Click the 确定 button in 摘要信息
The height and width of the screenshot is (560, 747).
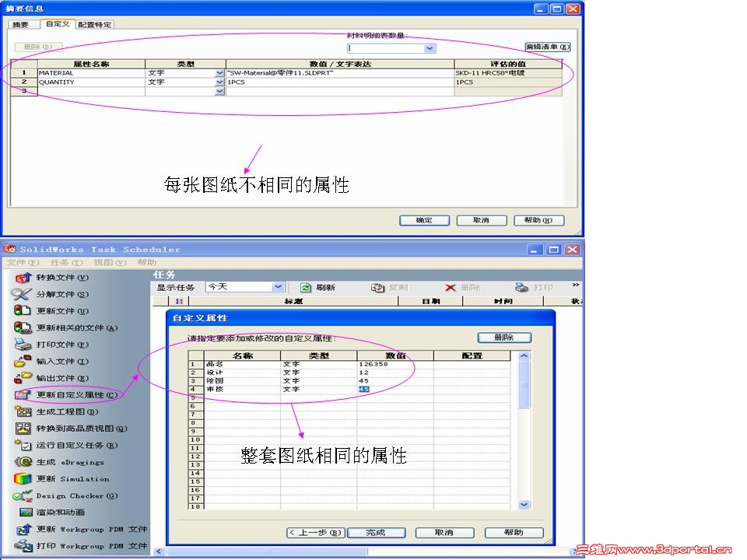point(424,220)
